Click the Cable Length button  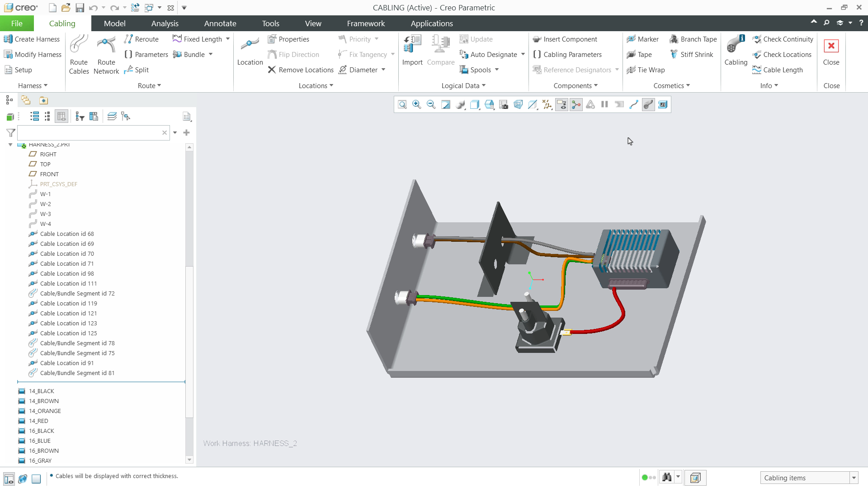pos(778,70)
